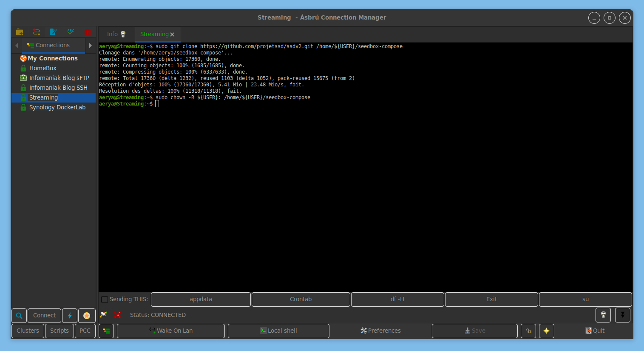Click the quick connect lightning icon
This screenshot has height=351, width=644.
pos(70,316)
